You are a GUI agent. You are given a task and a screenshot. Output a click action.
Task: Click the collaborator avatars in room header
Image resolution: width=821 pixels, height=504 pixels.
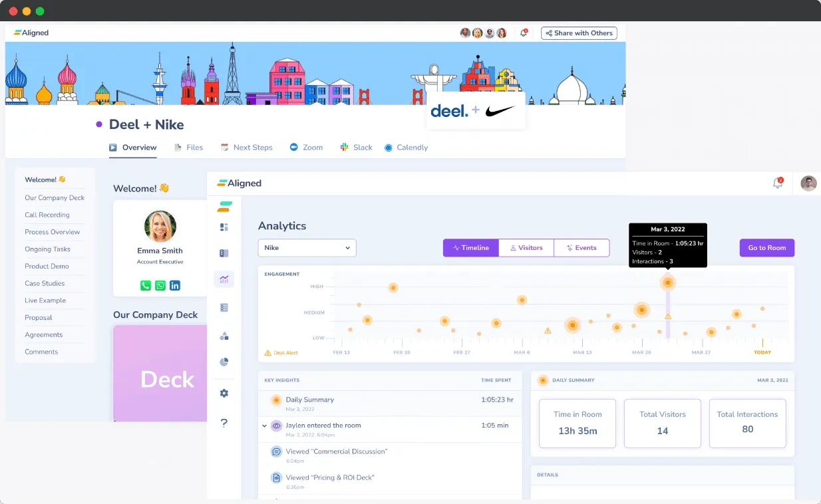click(484, 33)
